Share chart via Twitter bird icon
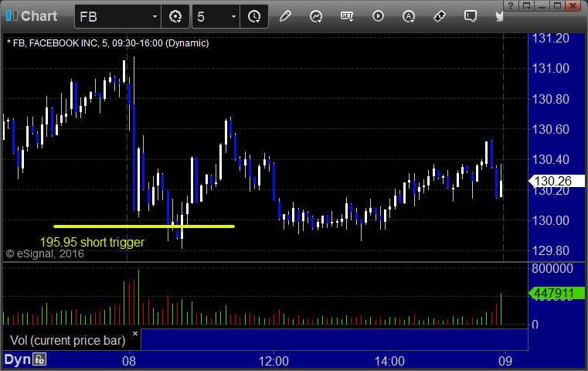 tap(499, 16)
